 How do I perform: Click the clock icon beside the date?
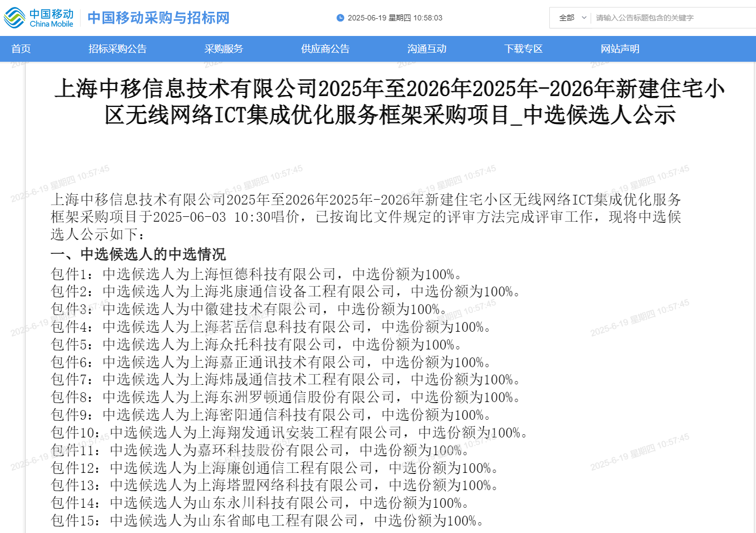pos(340,18)
